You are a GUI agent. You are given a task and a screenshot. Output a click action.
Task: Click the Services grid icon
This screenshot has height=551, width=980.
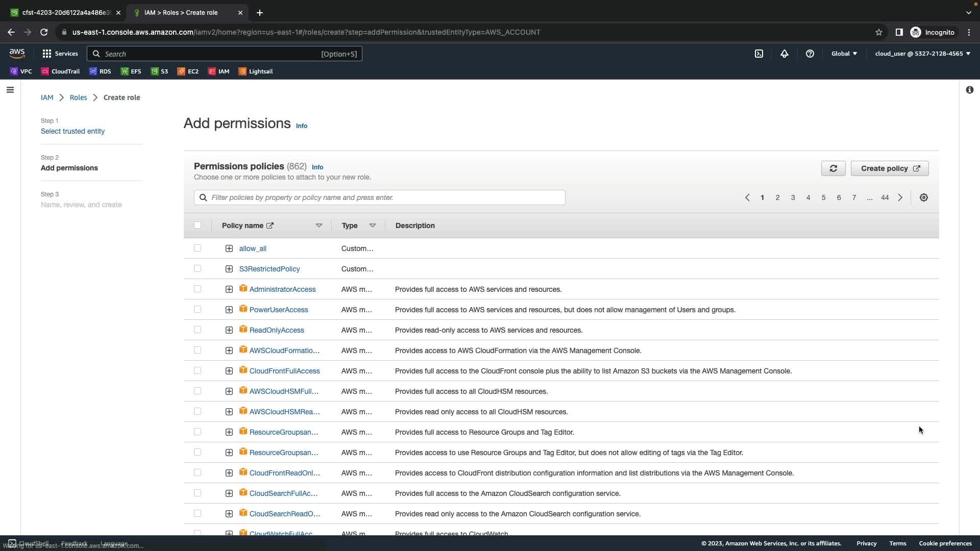[x=47, y=54]
